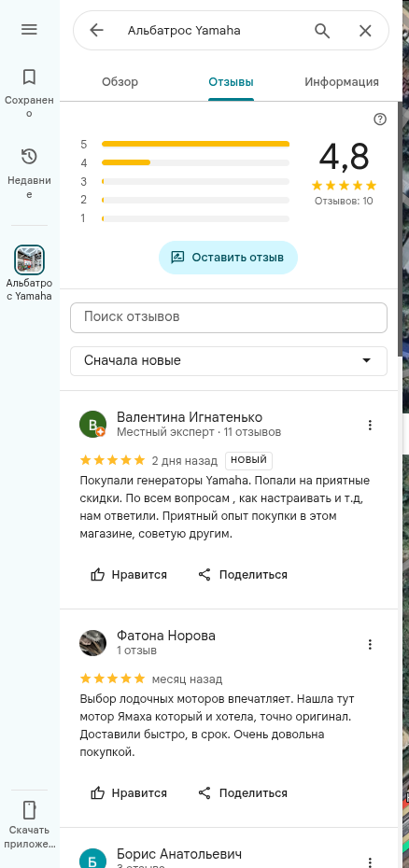Go back with the arrow icon
Image resolution: width=409 pixels, height=868 pixels.
pyautogui.click(x=96, y=31)
